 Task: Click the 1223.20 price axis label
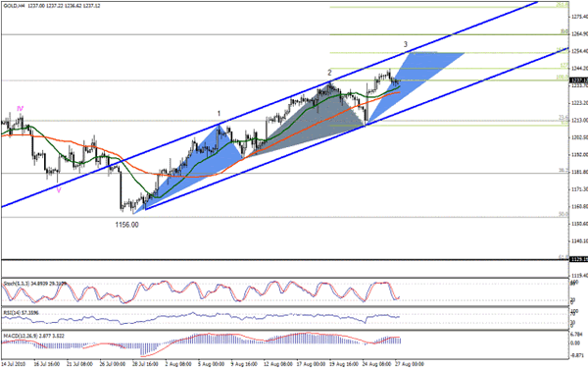click(580, 103)
